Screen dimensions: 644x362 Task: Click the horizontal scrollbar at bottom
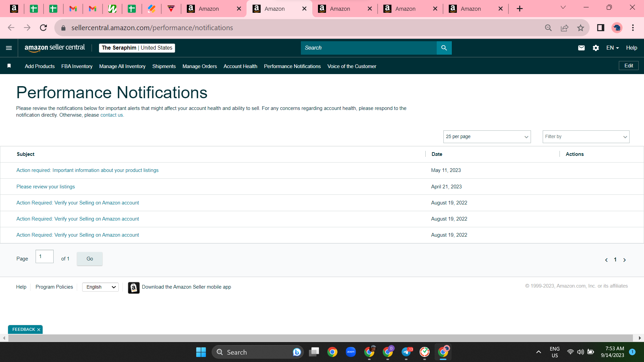point(320,338)
